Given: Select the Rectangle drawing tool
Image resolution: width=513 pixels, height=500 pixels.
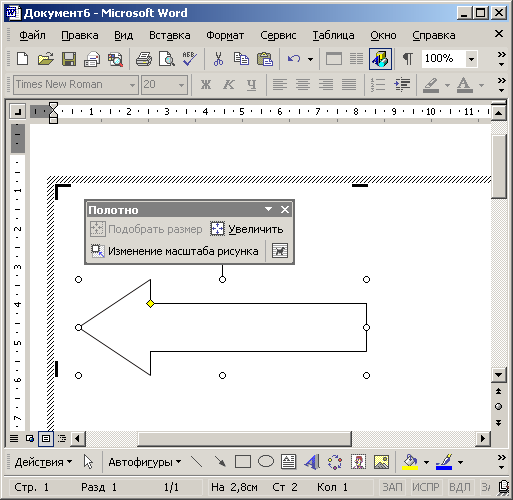Looking at the screenshot, I should pyautogui.click(x=243, y=462).
